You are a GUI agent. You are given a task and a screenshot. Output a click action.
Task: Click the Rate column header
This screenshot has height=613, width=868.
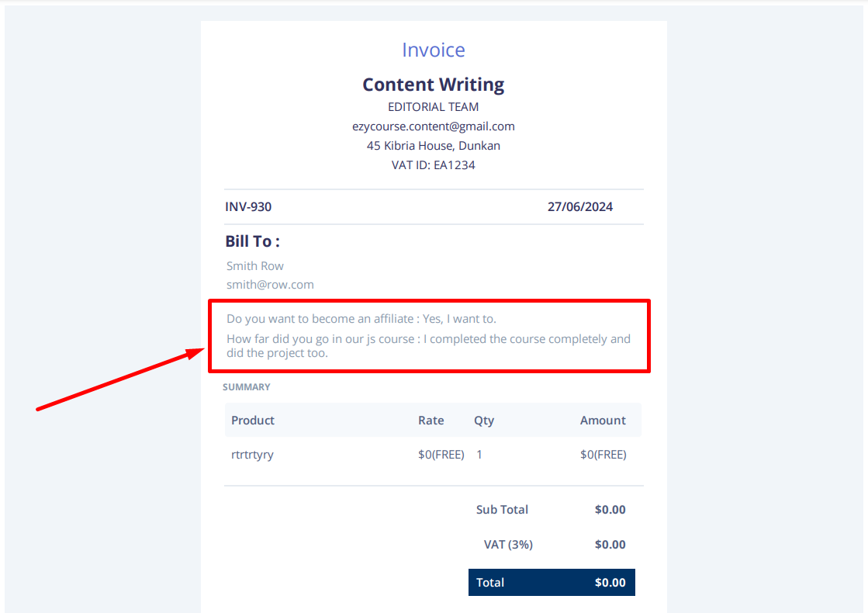click(431, 421)
